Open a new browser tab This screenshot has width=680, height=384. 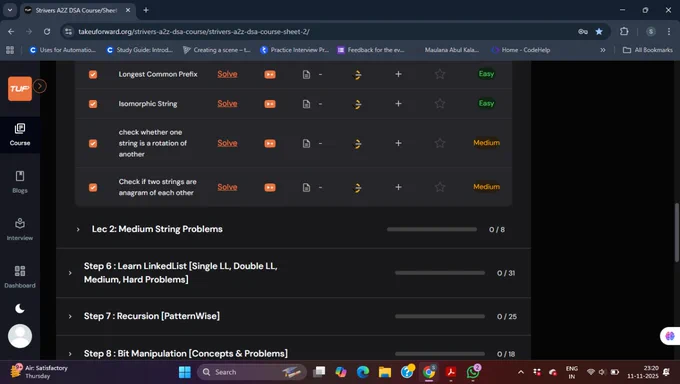146,10
